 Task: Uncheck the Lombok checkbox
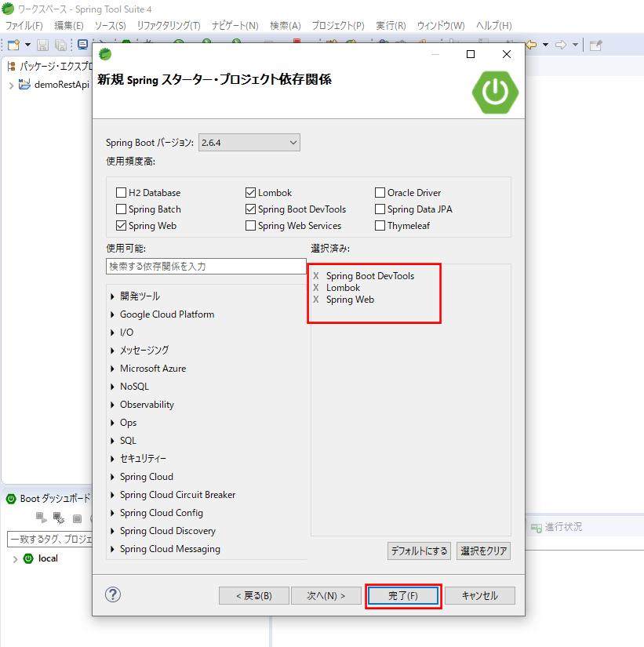250,193
